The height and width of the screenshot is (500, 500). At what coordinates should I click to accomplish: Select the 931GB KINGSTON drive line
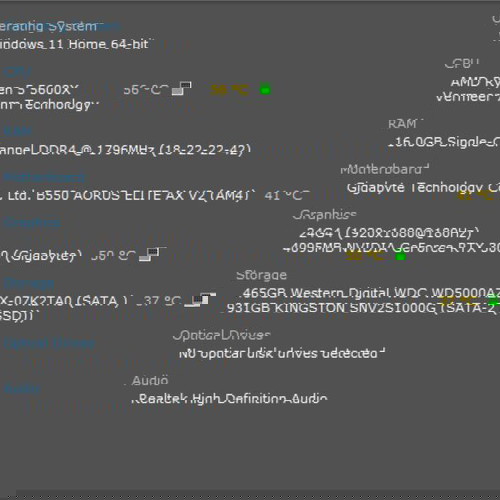pos(363,308)
